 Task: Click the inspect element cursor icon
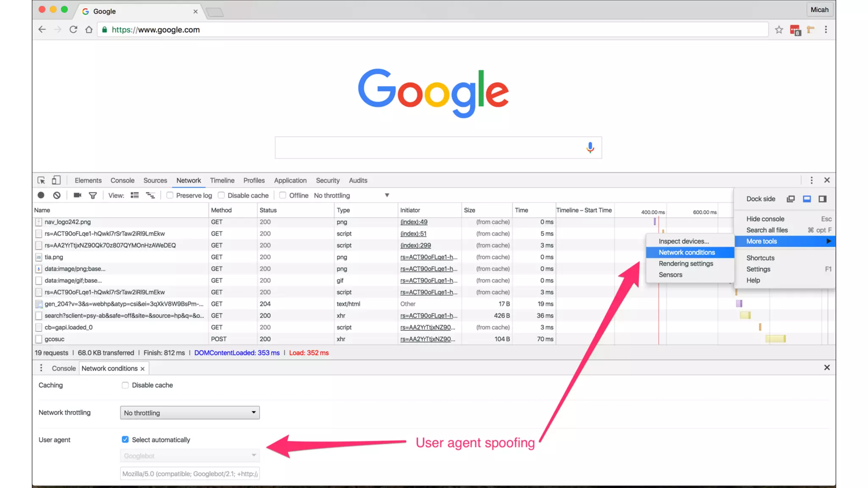click(x=41, y=180)
